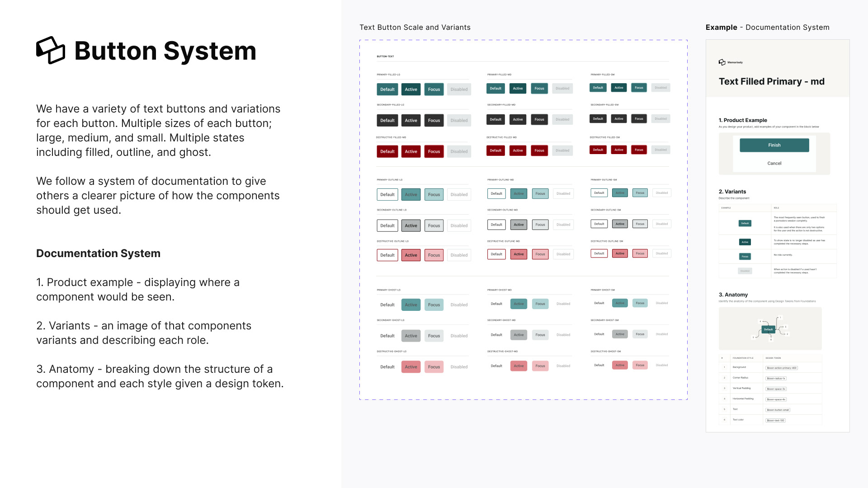Viewport: 868px width, 488px height.
Task: Click the cube logo beside Button System
Action: pos(51,50)
